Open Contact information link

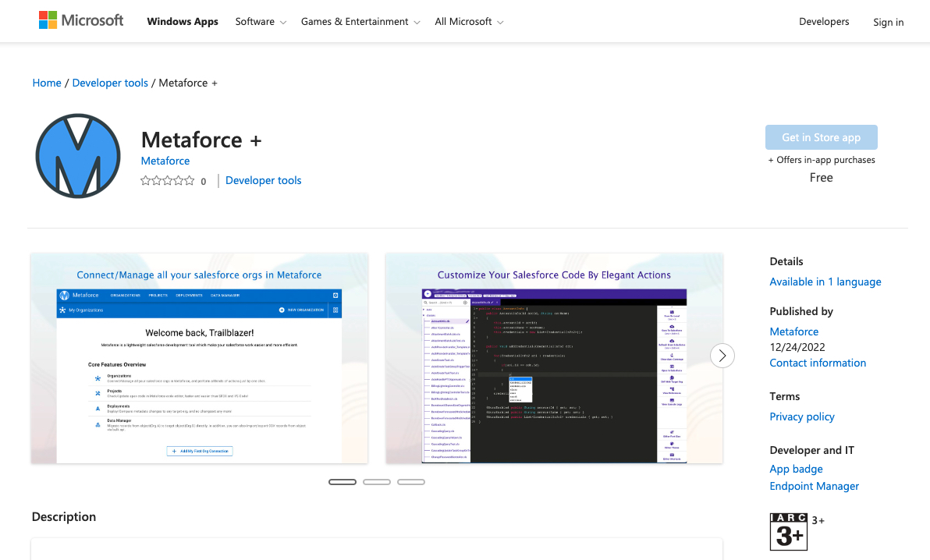[818, 363]
